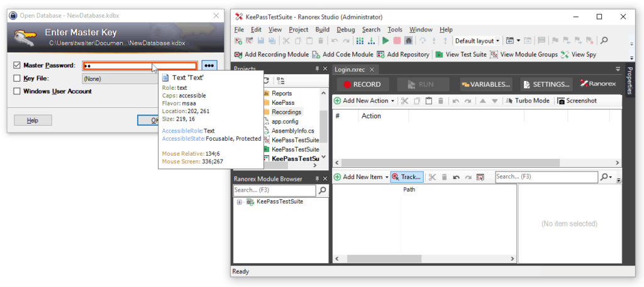The height and width of the screenshot is (287, 644).
Task: Click the bug debug icon in main toolbar
Action: click(408, 41)
